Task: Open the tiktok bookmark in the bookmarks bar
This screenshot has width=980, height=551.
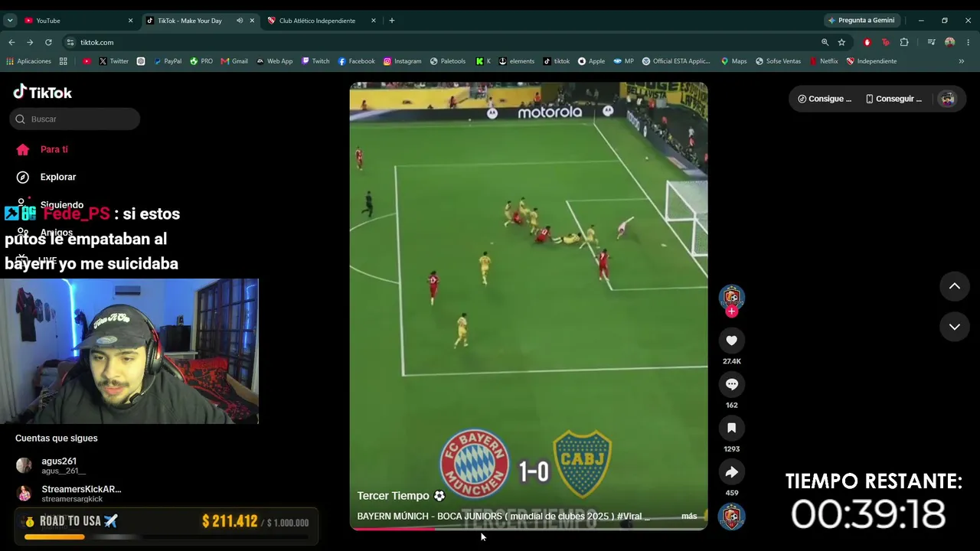Action: 557,61
